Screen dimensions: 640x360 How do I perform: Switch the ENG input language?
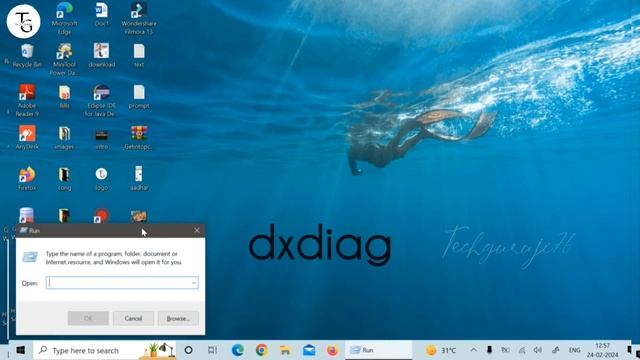[x=574, y=350]
